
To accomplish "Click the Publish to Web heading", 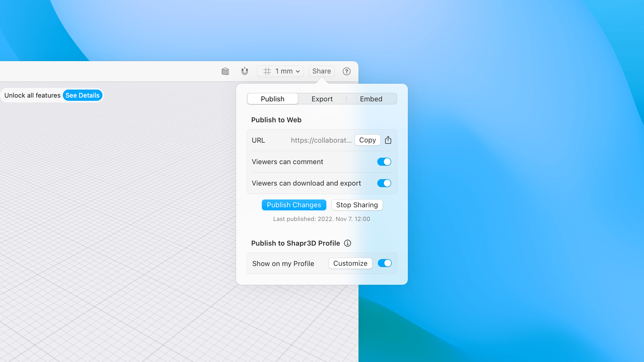I will pos(276,120).
